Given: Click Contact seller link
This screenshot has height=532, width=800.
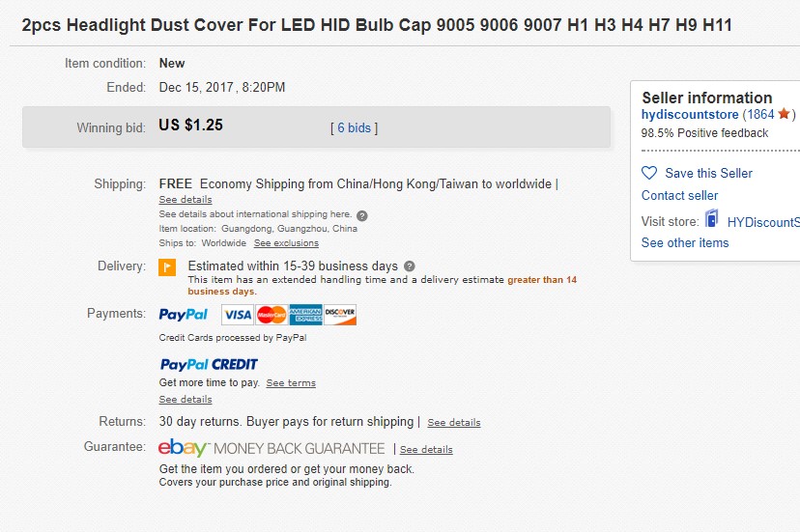Looking at the screenshot, I should pos(680,195).
